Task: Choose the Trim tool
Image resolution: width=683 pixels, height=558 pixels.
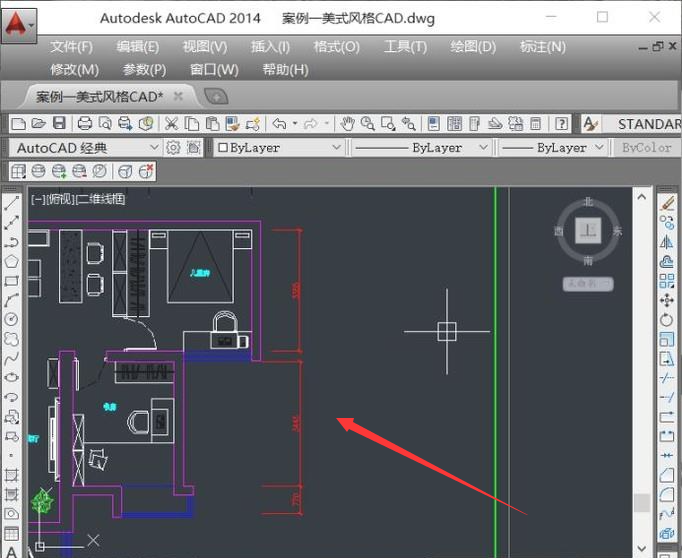Action: click(666, 378)
